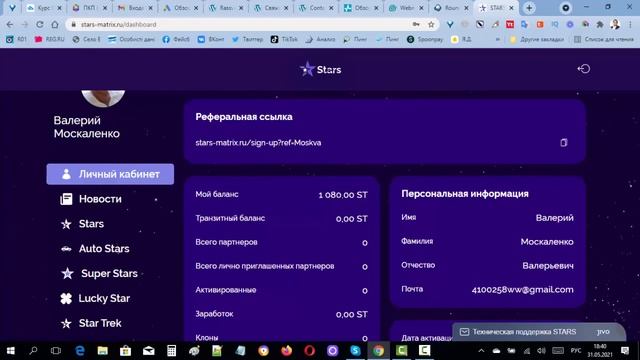Expand the bookmarks overflow chevron
This screenshot has height=360, width=640.
498,39
